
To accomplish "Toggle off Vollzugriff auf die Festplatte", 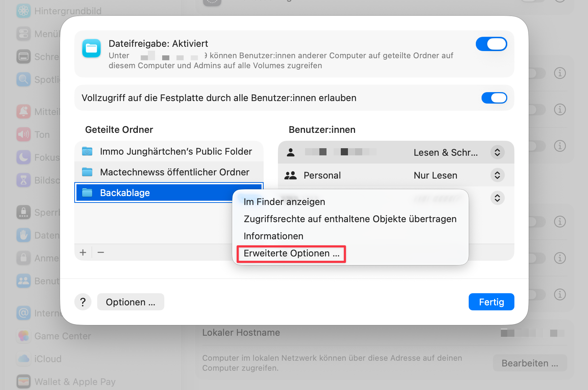I will tap(494, 98).
